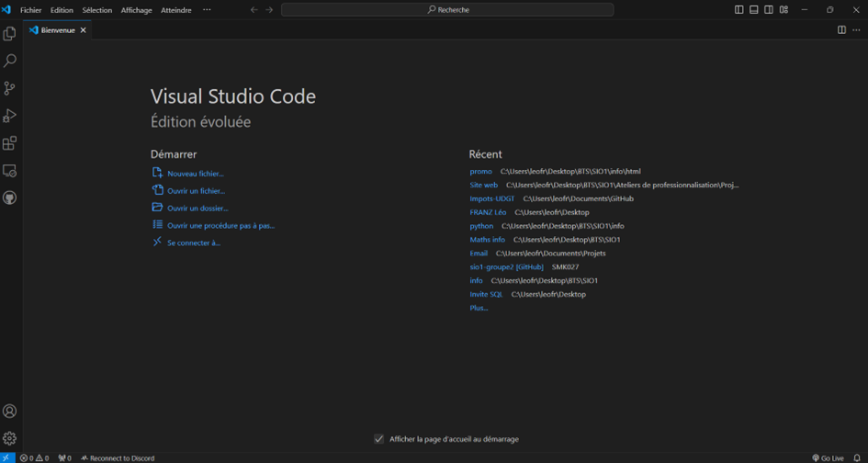Open the Explorer view in activity bar
This screenshot has width=868, height=463.
coord(9,34)
